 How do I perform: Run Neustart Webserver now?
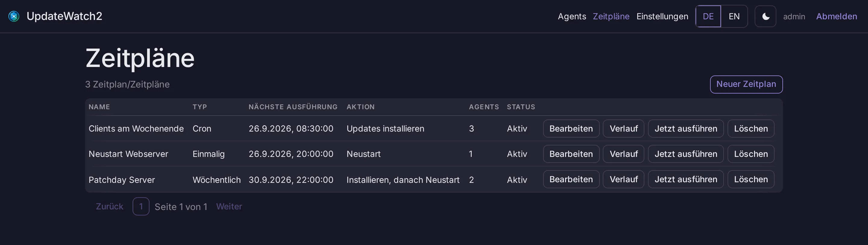click(x=686, y=154)
